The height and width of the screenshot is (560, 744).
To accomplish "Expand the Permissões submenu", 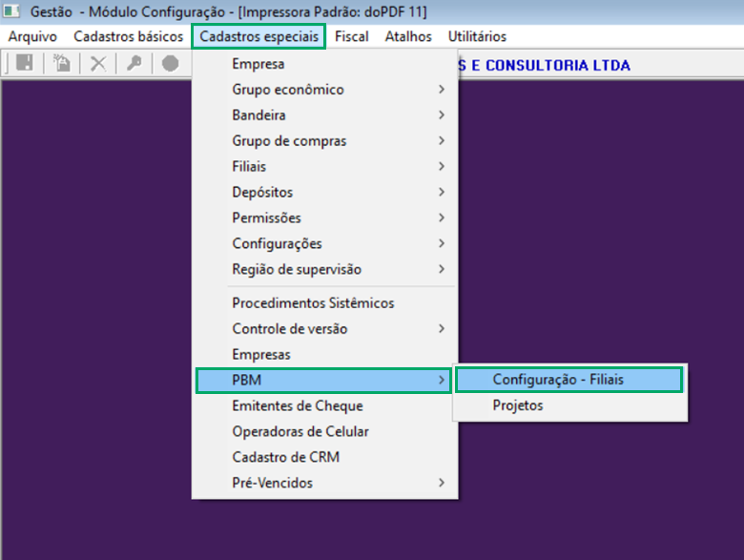I will [x=324, y=218].
